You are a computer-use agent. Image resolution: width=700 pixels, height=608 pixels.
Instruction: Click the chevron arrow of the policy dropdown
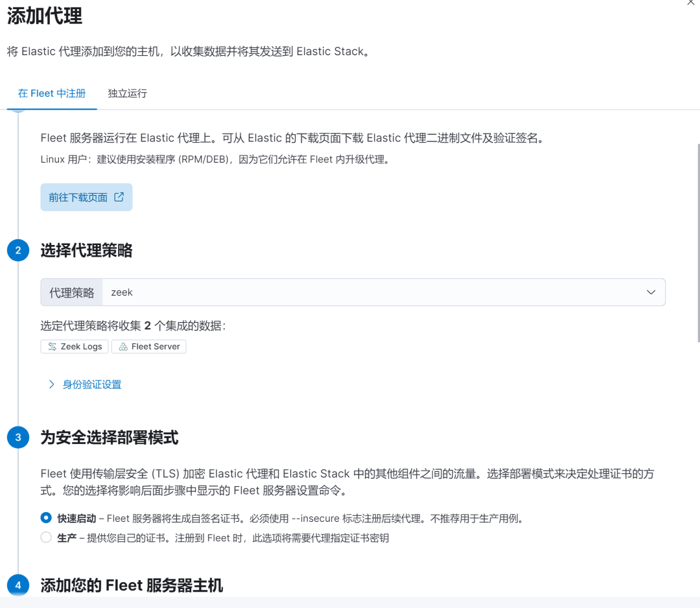tap(651, 292)
